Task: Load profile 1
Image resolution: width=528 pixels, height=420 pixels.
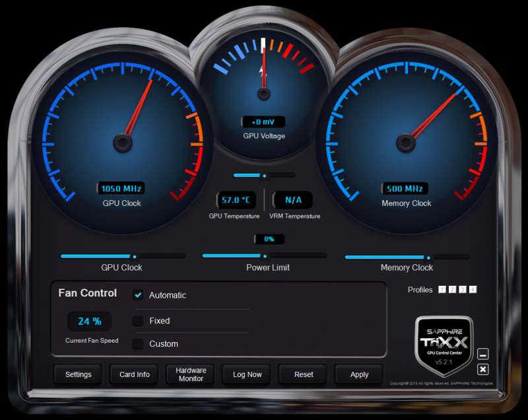Action: point(442,290)
